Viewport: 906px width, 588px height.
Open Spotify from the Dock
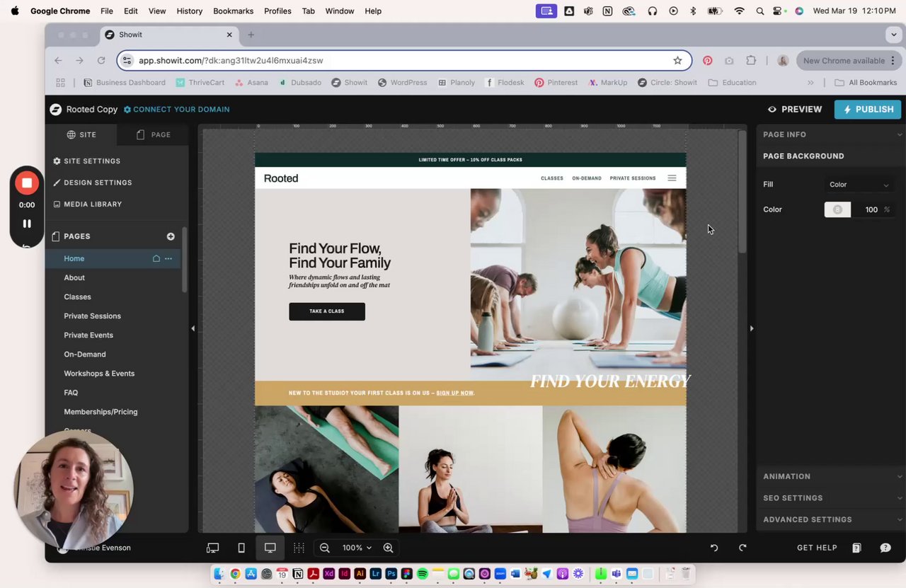(422, 574)
